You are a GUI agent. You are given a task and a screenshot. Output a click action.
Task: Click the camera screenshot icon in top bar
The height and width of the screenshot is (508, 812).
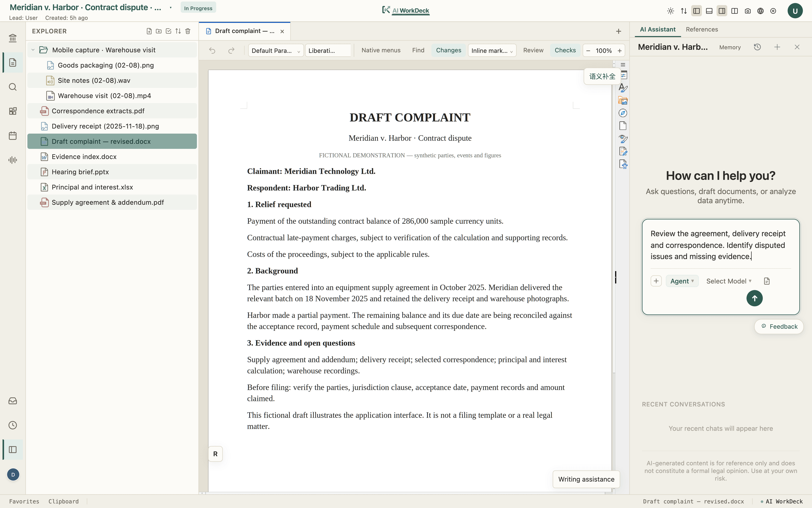pos(748,11)
